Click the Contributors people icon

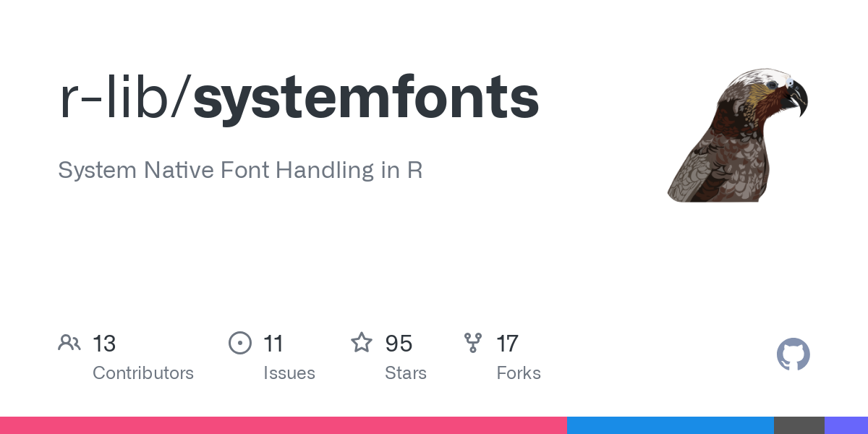(69, 343)
